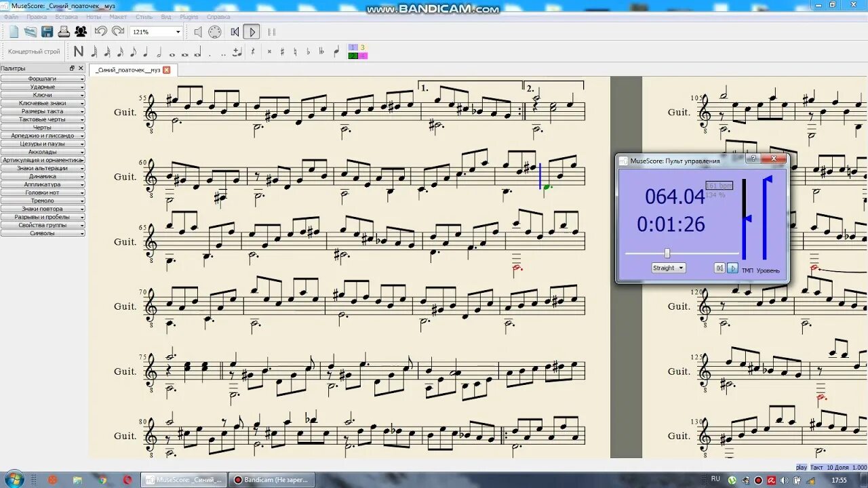Toggle MIDI input round icon
The image size is (868, 488).
(215, 32)
